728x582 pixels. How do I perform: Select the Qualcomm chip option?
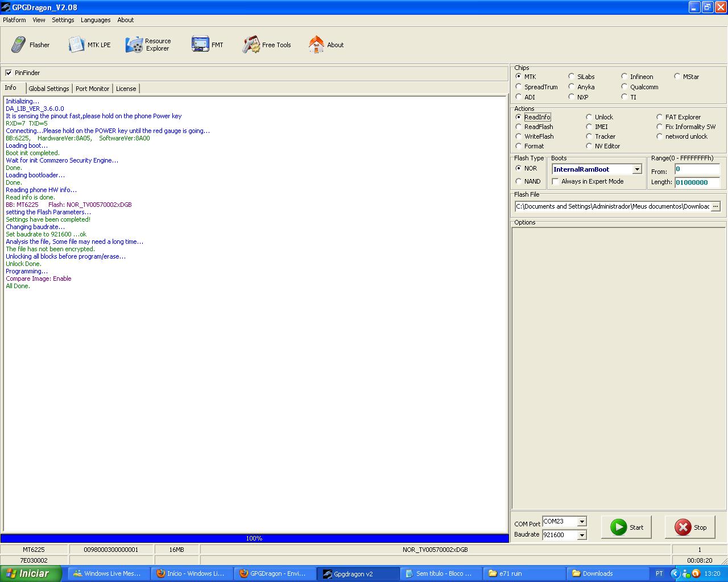coord(624,86)
